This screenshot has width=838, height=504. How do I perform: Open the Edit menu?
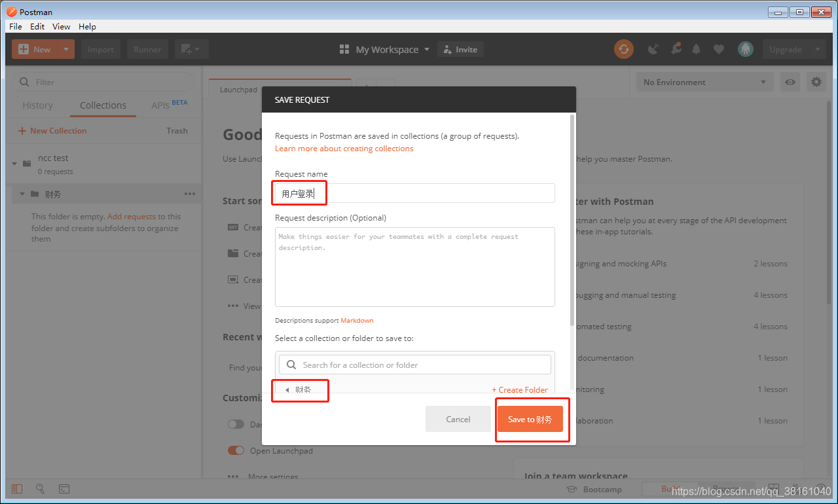(x=37, y=26)
